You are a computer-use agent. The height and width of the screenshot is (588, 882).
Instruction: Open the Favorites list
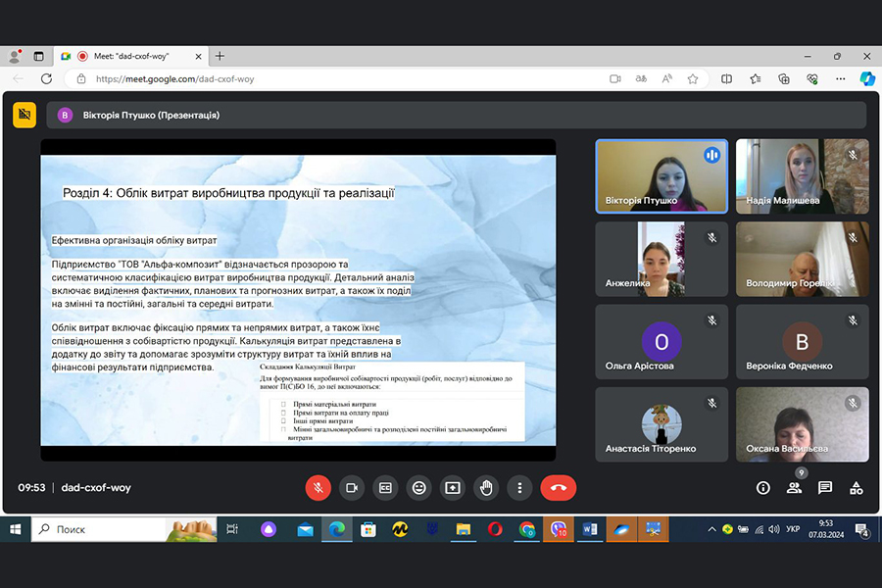(756, 78)
